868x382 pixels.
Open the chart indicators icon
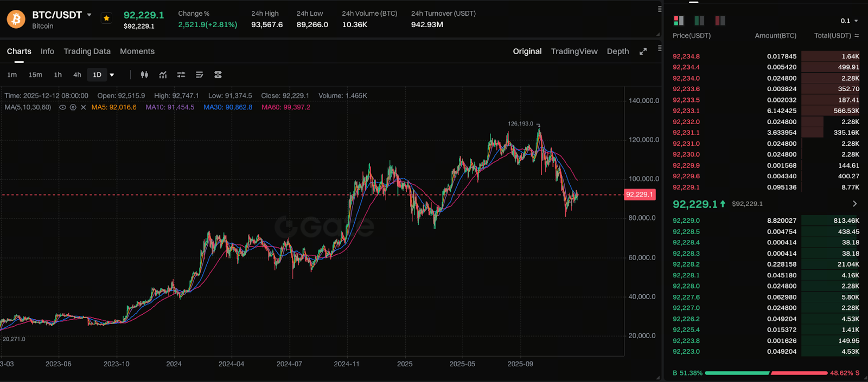[163, 75]
